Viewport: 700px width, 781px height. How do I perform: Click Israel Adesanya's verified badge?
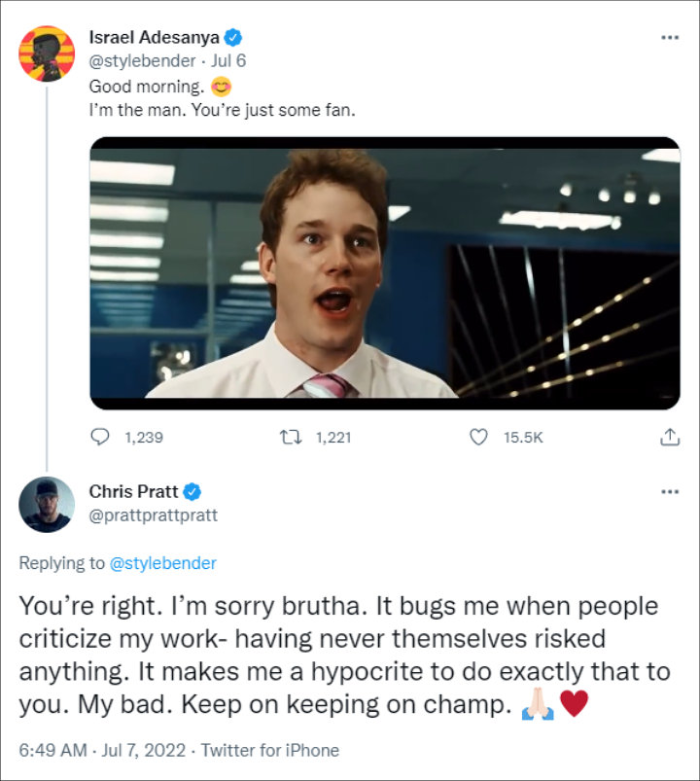(233, 37)
